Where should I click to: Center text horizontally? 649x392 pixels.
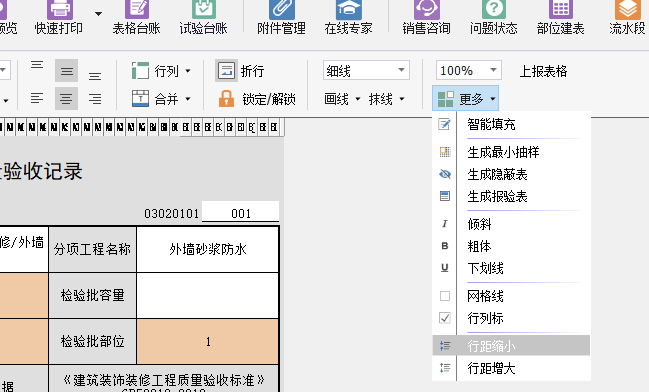click(67, 99)
